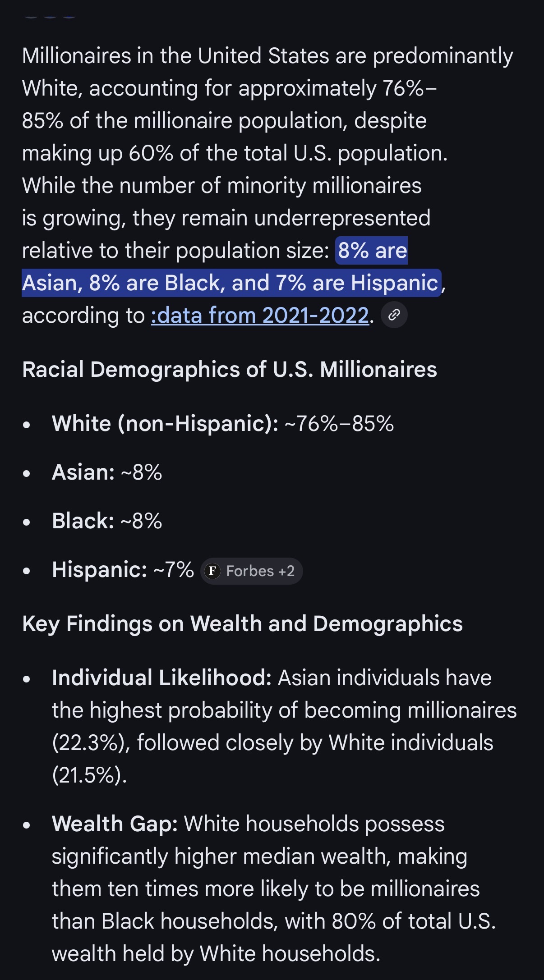This screenshot has width=544, height=980.
Task: Tap the chain link icon after 2021-2022
Action: click(394, 315)
